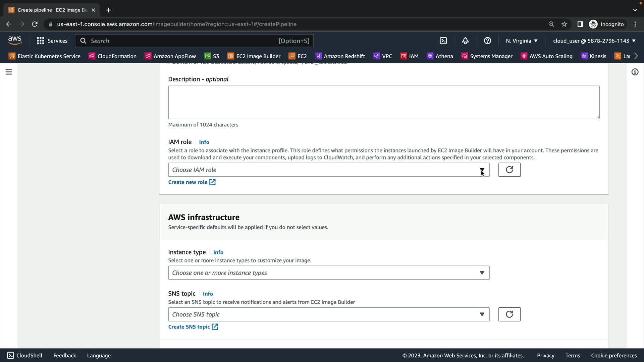Screen dimensions: 644x362
Task: Open the cloud_user account menu
Action: (594, 41)
